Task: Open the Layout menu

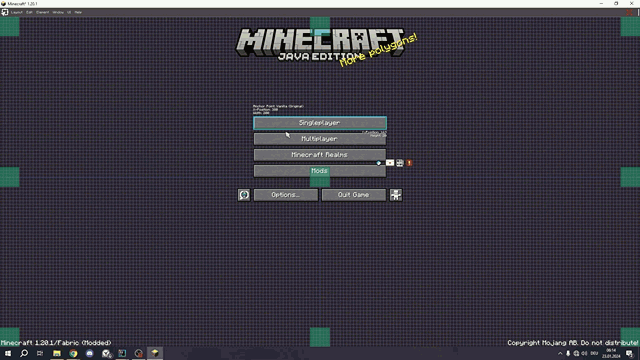Action: (17, 12)
